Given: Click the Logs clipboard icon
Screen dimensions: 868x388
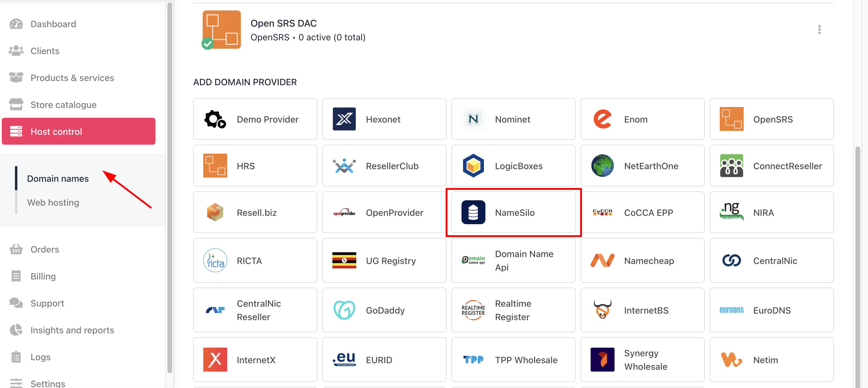Looking at the screenshot, I should click(16, 357).
